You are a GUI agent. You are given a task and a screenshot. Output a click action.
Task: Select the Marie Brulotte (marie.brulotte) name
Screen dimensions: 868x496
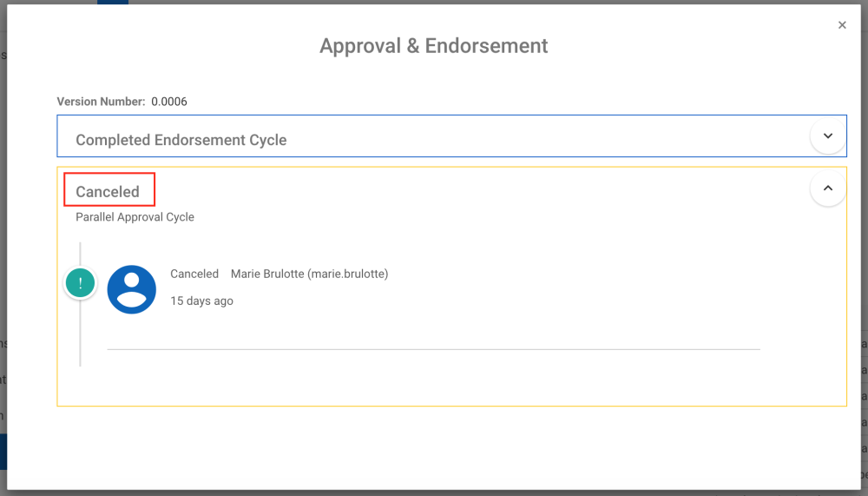[x=309, y=274]
